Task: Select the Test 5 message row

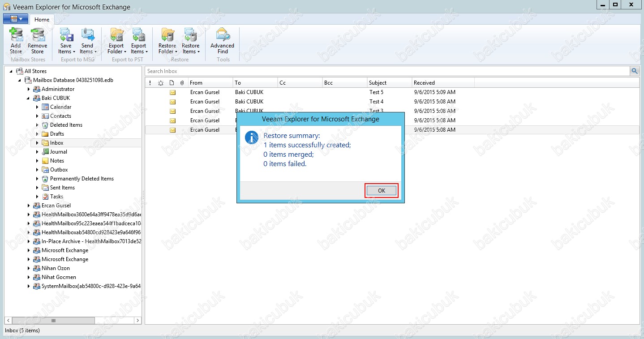Action: pos(392,92)
